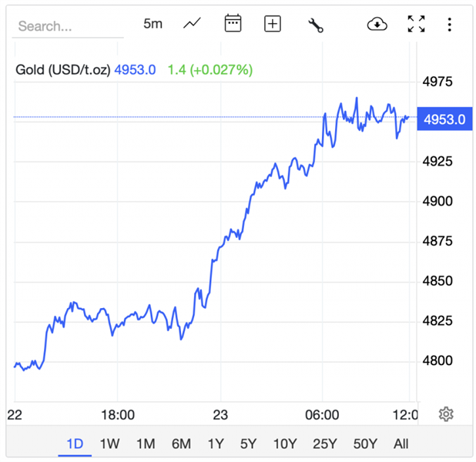
Task: Open the chart type line icon
Action: click(192, 24)
